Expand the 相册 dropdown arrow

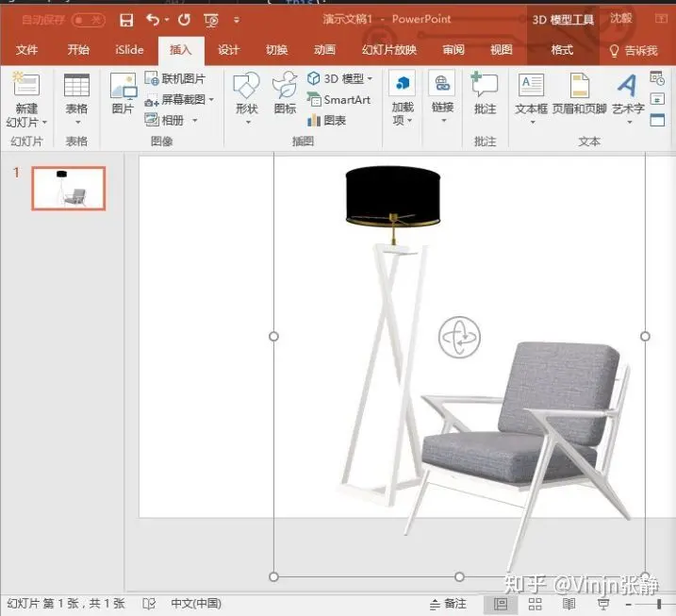tap(195, 121)
